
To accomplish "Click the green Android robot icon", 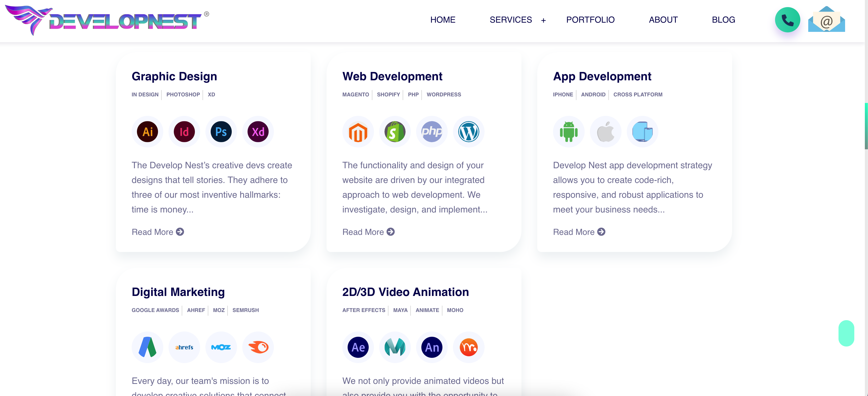I will click(569, 132).
